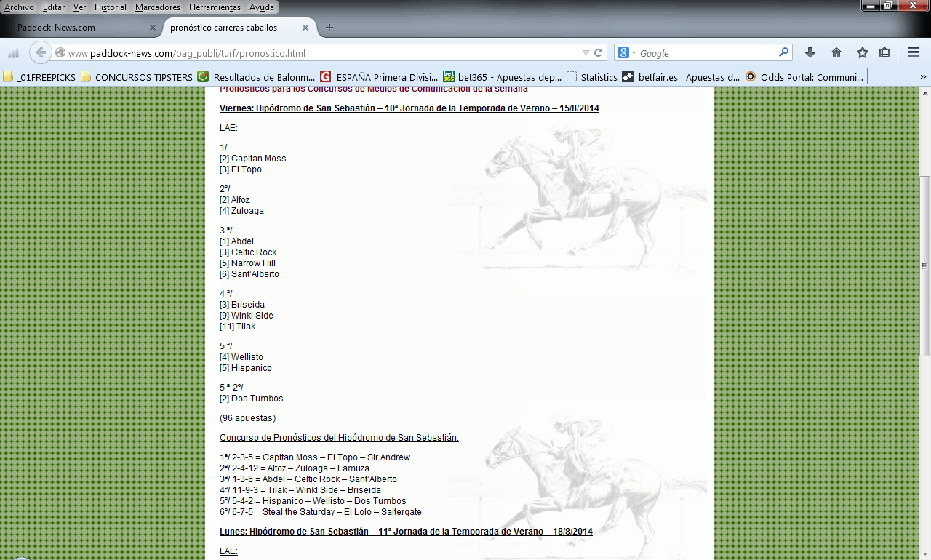931x560 pixels.
Task: Open the Statistics bookmark
Action: point(591,77)
